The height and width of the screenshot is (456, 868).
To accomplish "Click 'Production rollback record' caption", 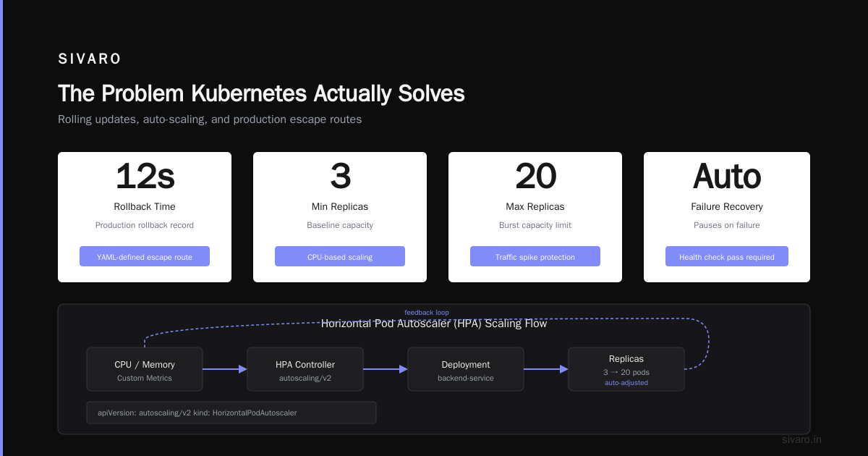I will (x=145, y=225).
